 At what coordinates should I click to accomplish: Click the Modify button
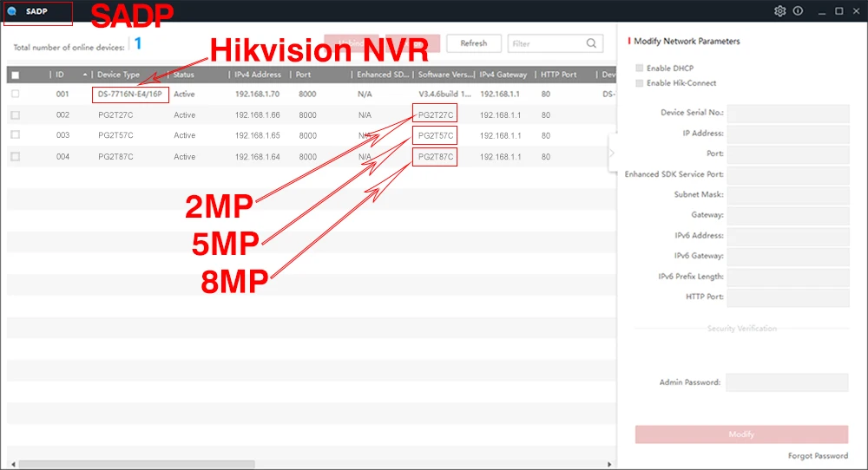tap(741, 434)
